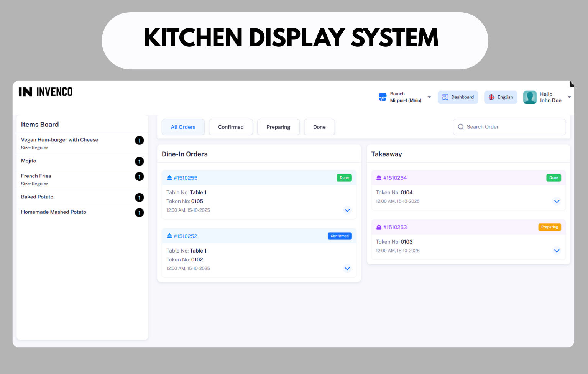The height and width of the screenshot is (374, 588).
Task: Click the dine-in icon beside order #1510255
Action: tap(169, 178)
